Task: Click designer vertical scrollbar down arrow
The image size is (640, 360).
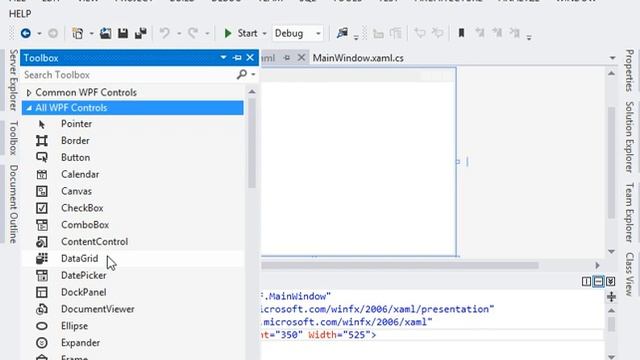Action: (611, 252)
